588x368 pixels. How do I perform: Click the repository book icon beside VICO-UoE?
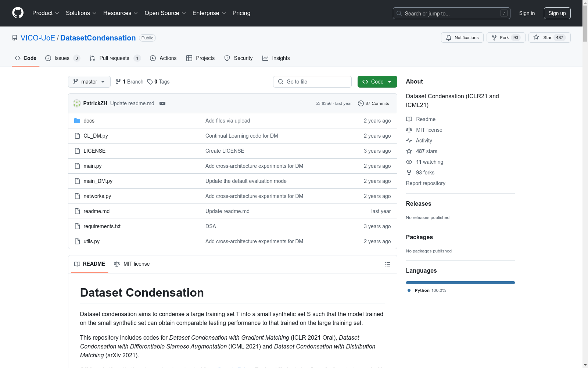point(15,38)
